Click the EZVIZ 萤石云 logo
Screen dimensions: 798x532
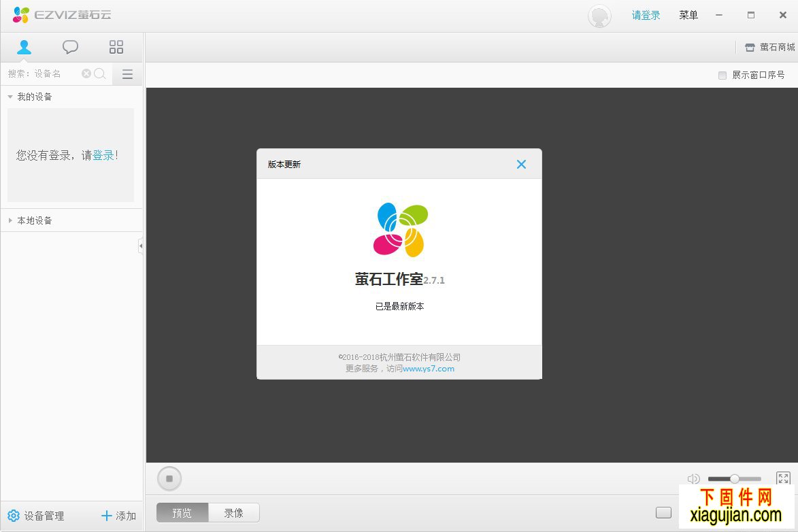coord(62,15)
